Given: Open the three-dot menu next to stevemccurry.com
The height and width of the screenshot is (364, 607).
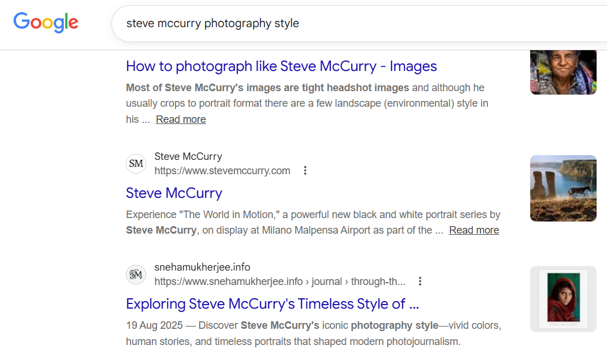Looking at the screenshot, I should [x=306, y=171].
